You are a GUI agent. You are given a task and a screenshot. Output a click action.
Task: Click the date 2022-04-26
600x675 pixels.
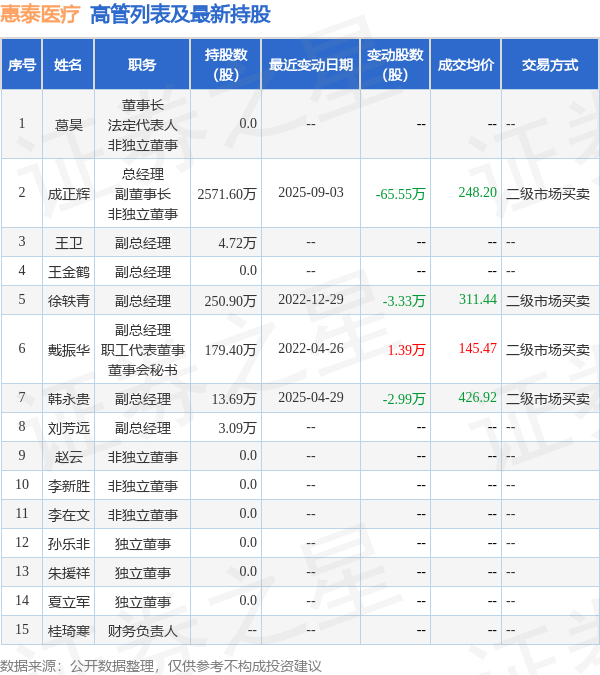[311, 348]
